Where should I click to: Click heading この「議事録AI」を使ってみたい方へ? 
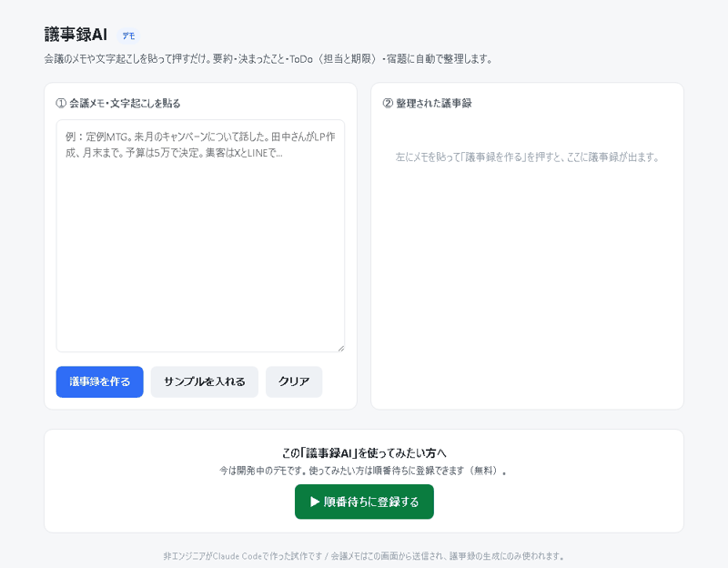coord(364,452)
